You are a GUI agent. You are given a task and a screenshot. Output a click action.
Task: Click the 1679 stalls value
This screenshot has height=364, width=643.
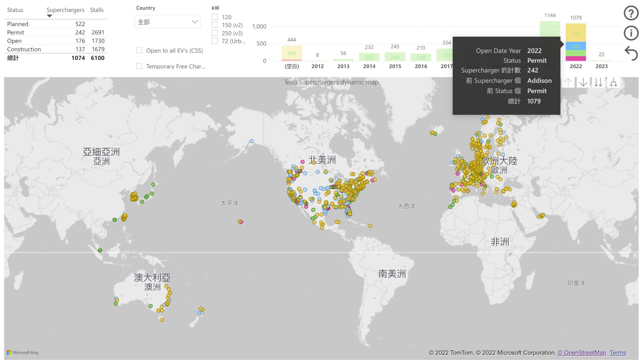(x=98, y=49)
